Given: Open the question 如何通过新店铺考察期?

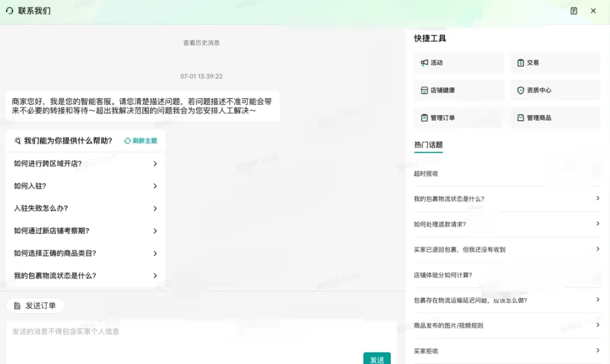Looking at the screenshot, I should click(x=86, y=231).
